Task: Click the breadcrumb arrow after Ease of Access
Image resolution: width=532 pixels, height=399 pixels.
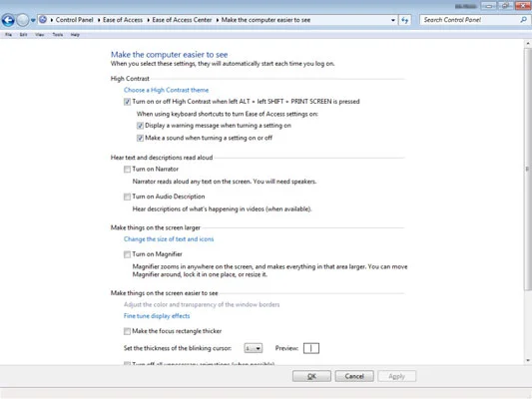Action: [148, 20]
